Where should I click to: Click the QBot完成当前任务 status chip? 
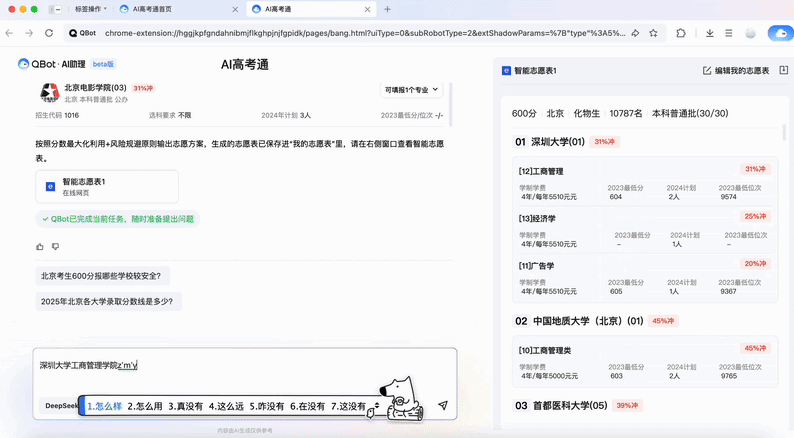[x=117, y=219]
